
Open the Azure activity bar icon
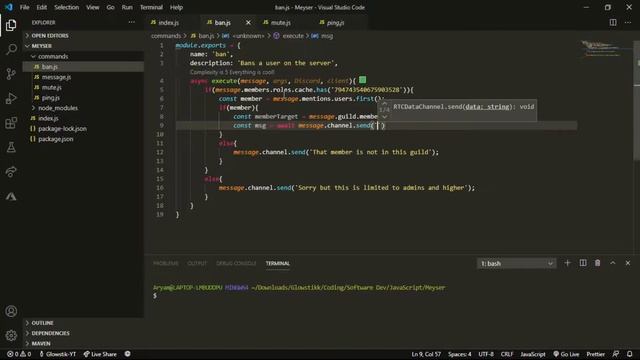[11, 196]
